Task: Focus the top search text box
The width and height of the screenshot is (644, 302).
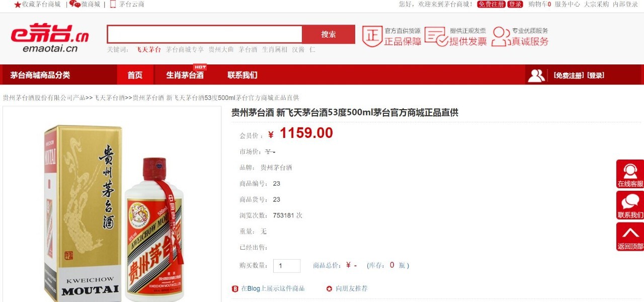Action: coord(205,34)
